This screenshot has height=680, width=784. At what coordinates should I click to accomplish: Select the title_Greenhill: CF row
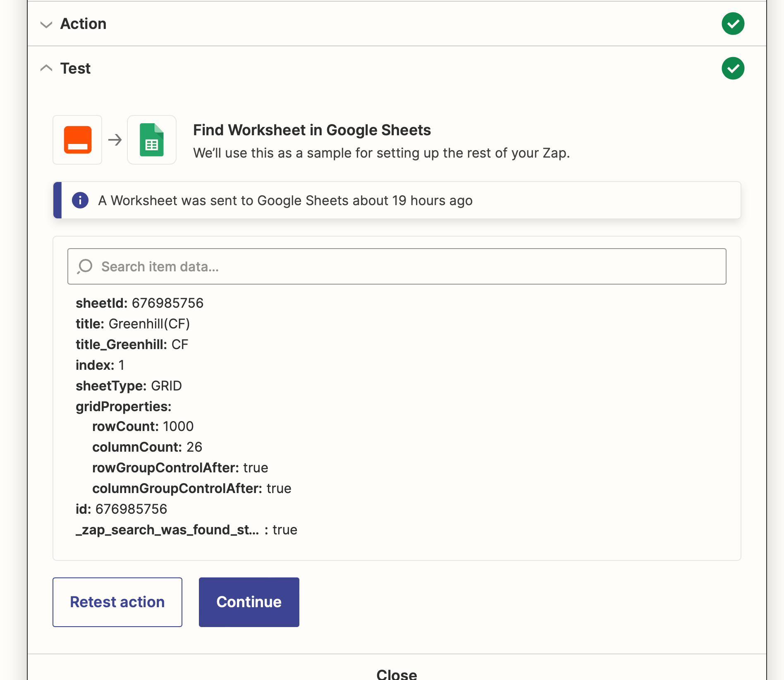point(132,345)
